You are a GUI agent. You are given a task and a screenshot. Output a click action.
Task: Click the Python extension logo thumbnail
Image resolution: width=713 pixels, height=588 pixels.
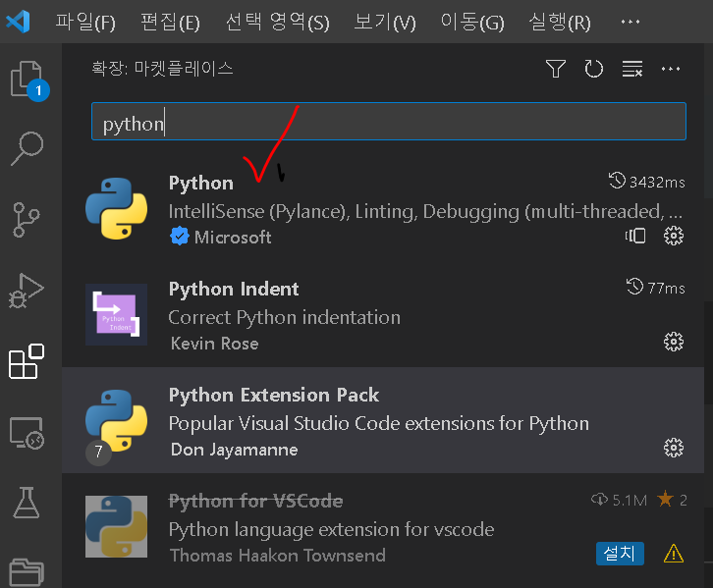117,208
